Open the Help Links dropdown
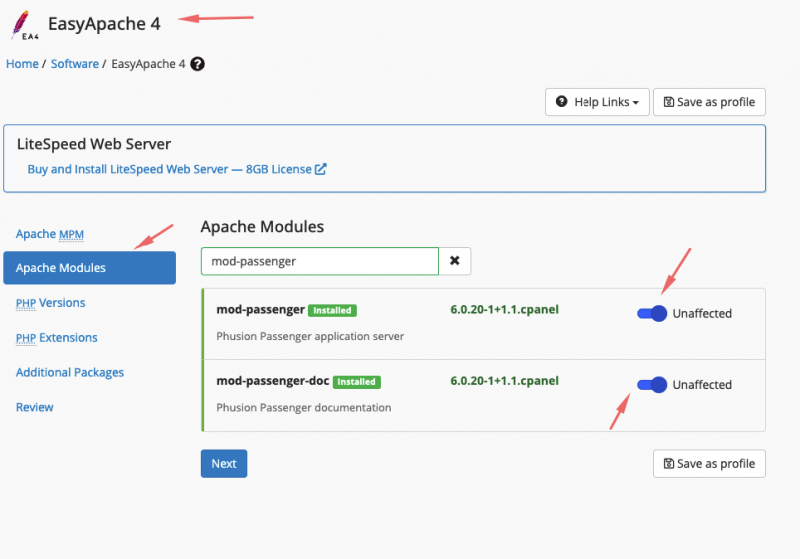This screenshot has width=800, height=559. pos(597,102)
